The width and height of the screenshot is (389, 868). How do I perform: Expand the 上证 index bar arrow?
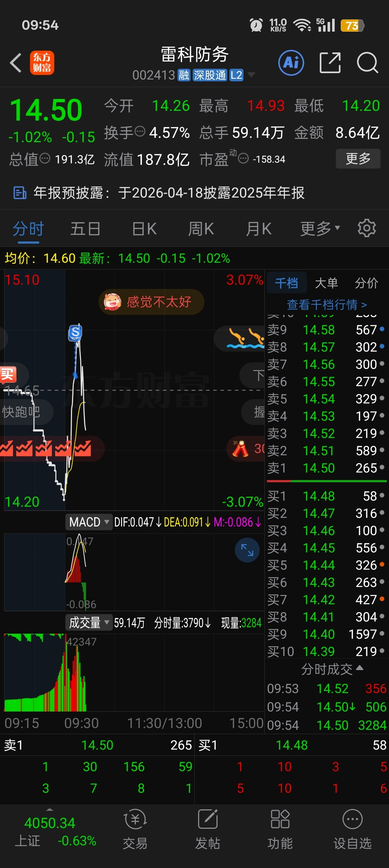click(50, 810)
